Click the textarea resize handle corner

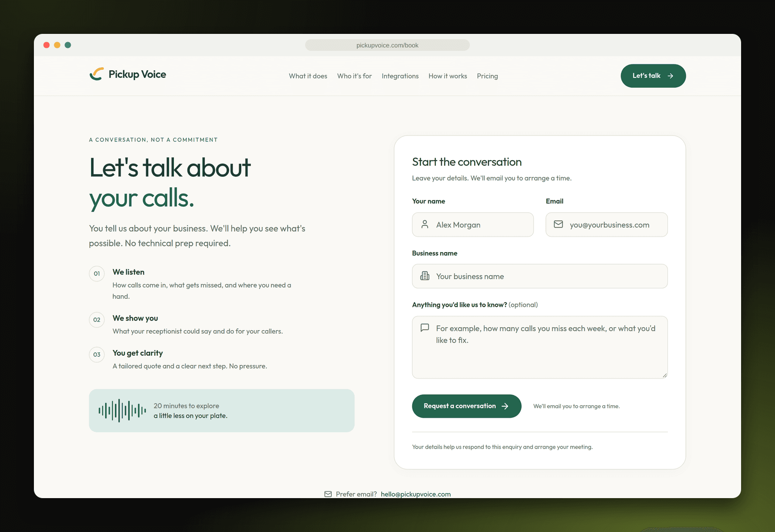tap(665, 375)
